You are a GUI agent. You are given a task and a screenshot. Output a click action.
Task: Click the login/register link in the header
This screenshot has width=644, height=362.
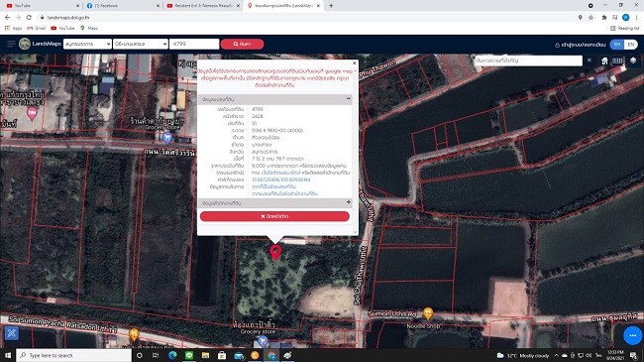click(580, 45)
